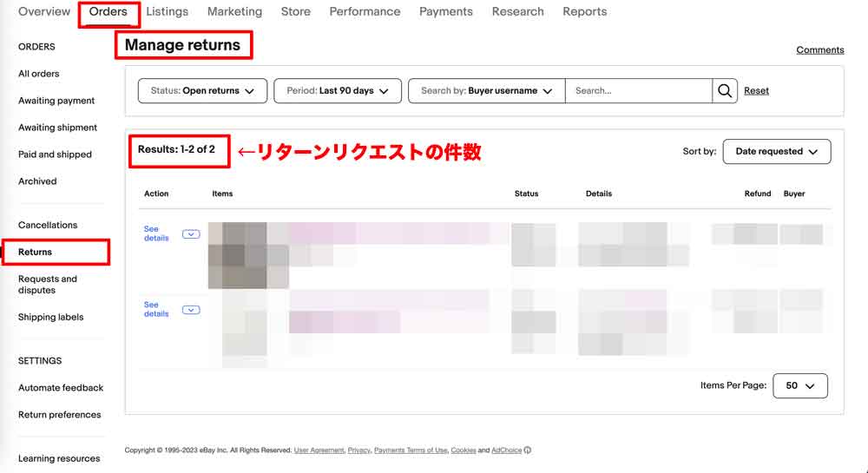
Task: Expand second return row action dropdown
Action: pyautogui.click(x=191, y=310)
